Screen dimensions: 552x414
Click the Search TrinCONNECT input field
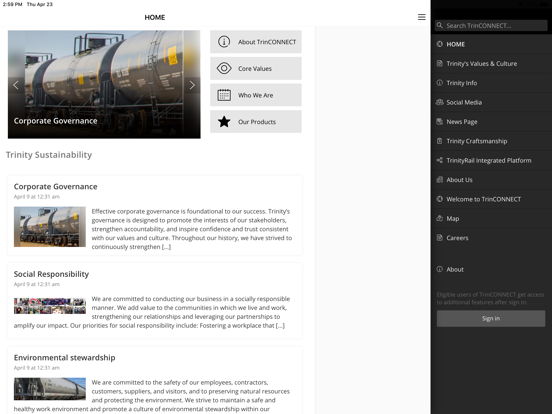point(491,25)
